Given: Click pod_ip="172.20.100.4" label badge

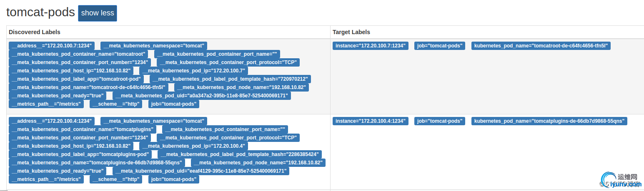Looking at the screenshot, I should 194,146.
